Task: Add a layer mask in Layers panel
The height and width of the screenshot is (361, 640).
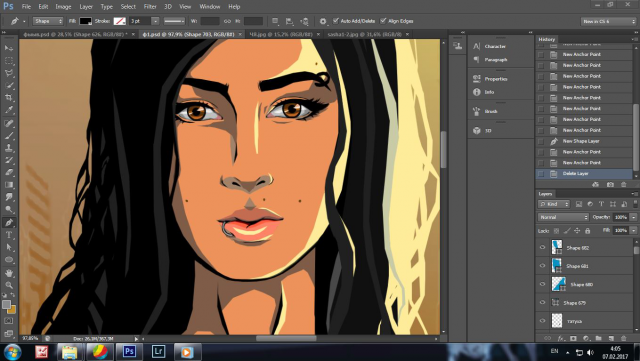Action: (573, 338)
